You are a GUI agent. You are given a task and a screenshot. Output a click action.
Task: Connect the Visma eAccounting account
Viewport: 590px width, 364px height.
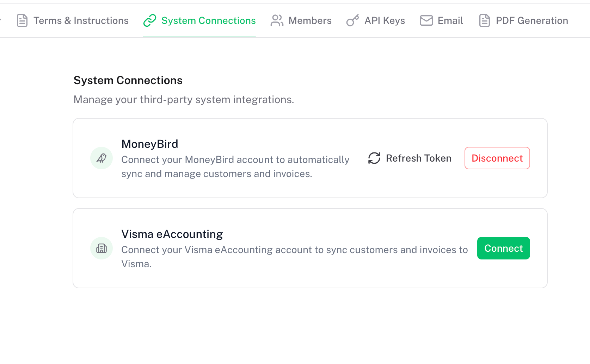[x=504, y=248]
